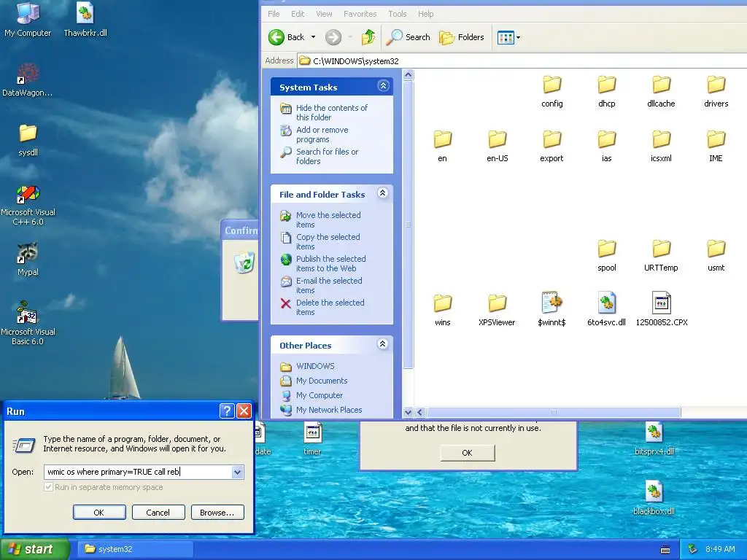Open Search in Explorer toolbar
747x560 pixels.
point(408,37)
